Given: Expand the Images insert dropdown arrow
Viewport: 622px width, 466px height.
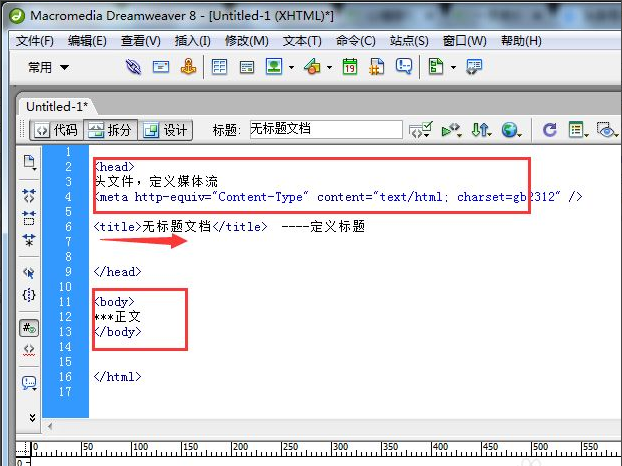Looking at the screenshot, I should pos(291,67).
